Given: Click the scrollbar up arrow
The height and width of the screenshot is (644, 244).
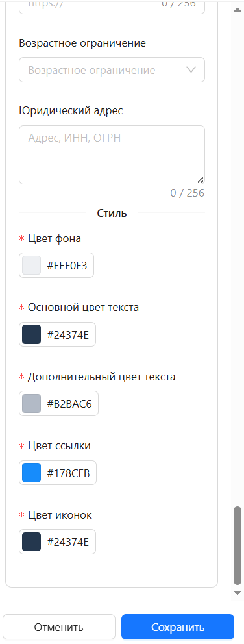Looking at the screenshot, I should (x=238, y=10).
